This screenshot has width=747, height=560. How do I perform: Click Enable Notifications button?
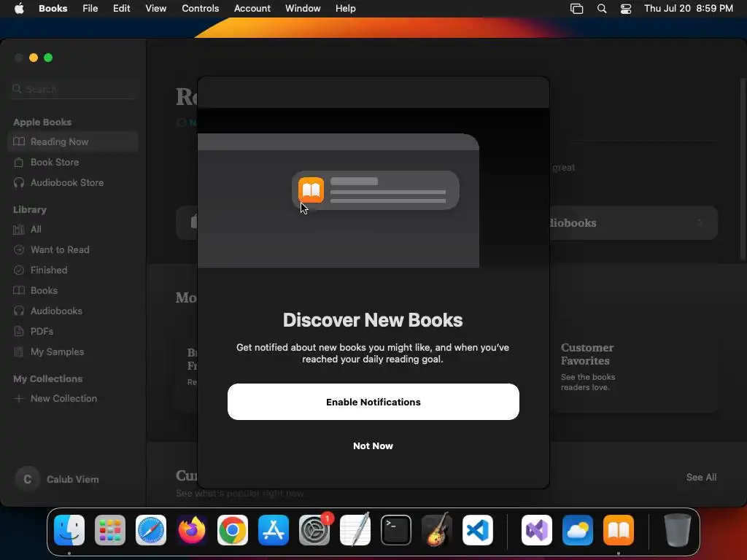[373, 402]
